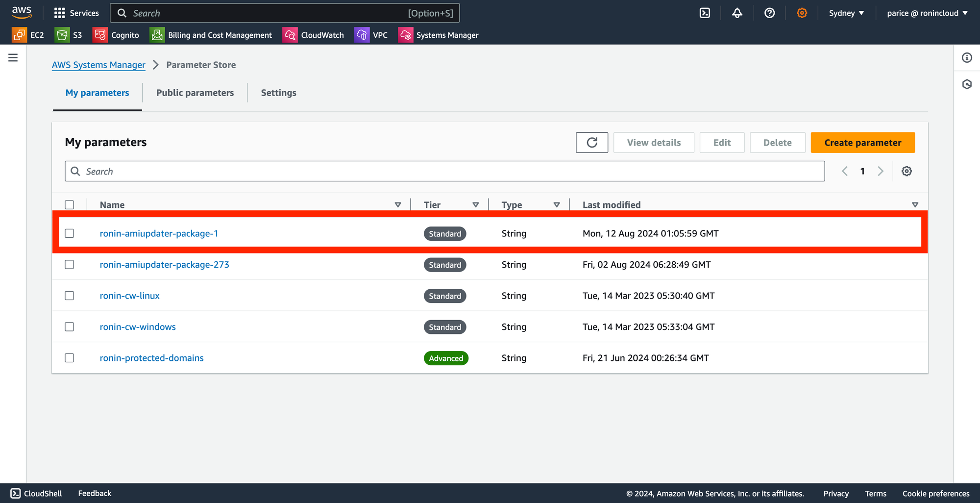Click the Parameter Store breadcrumb text
The width and height of the screenshot is (980, 503).
(201, 65)
